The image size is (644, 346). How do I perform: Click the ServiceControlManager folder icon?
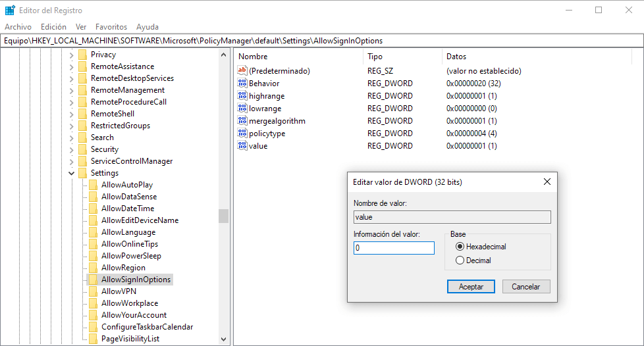pyautogui.click(x=82, y=161)
